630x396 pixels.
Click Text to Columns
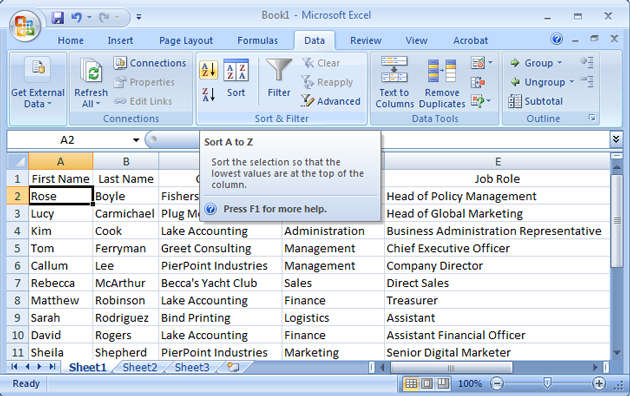395,83
